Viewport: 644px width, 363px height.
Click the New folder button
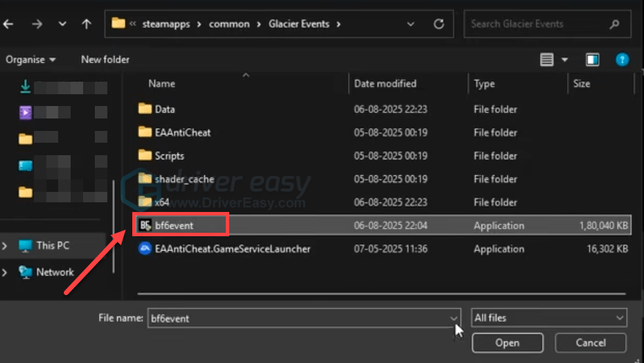click(105, 60)
